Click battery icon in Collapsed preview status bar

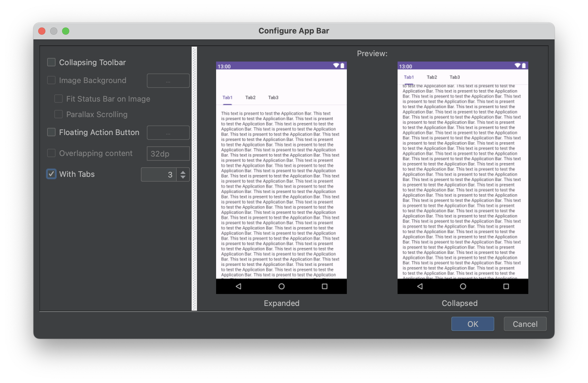524,66
